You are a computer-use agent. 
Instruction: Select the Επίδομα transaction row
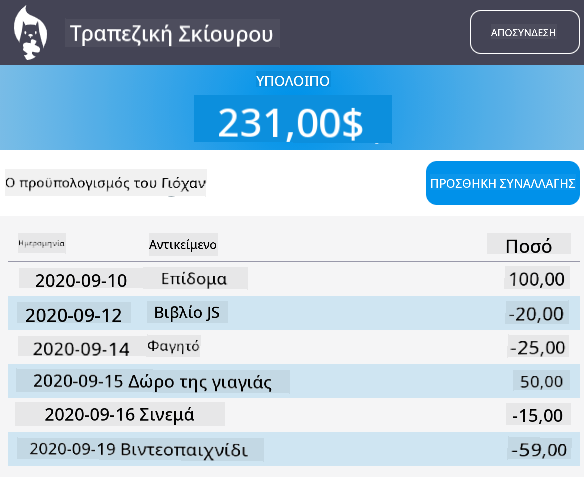[293, 279]
